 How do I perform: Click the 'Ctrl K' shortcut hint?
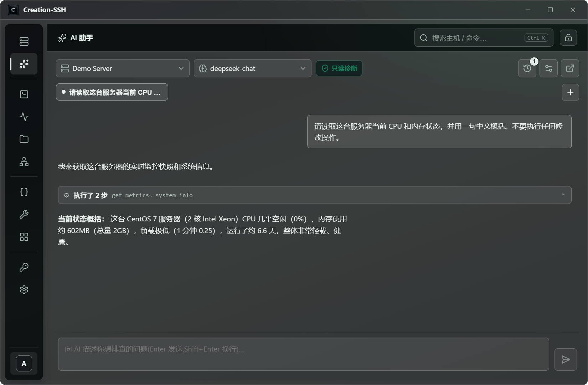pyautogui.click(x=536, y=38)
